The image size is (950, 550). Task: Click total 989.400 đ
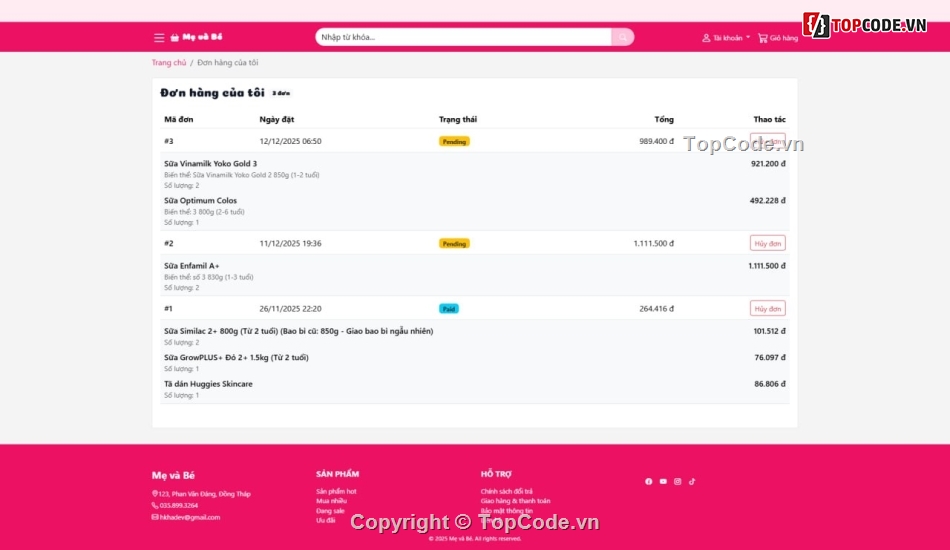pos(656,141)
